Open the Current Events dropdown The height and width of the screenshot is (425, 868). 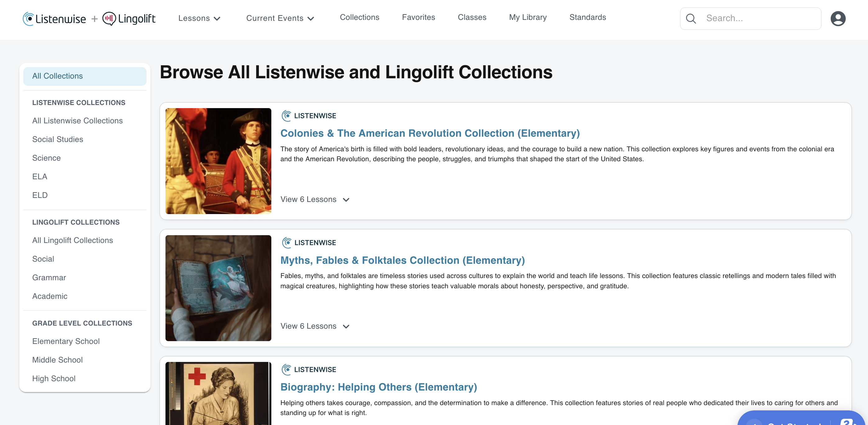tap(280, 18)
